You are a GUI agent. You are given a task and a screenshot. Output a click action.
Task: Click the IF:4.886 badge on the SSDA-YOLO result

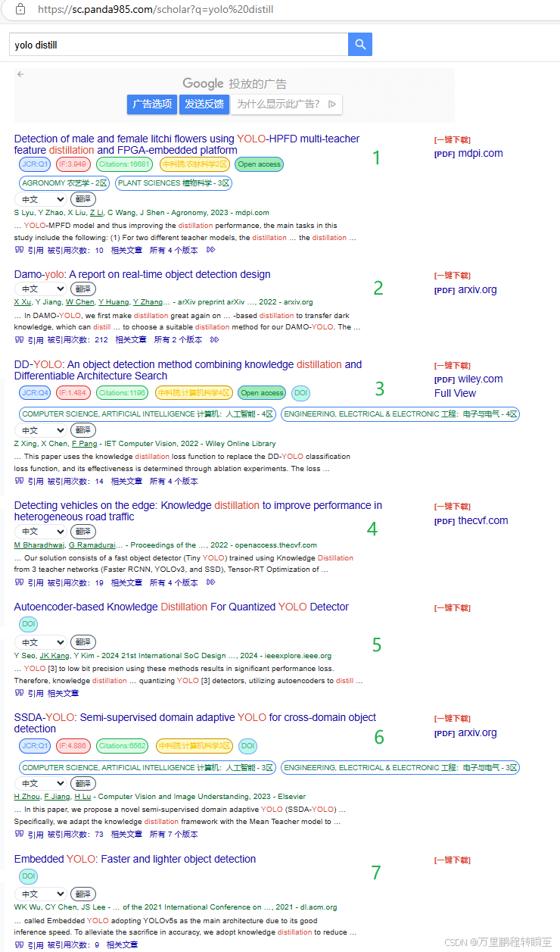coord(73,746)
